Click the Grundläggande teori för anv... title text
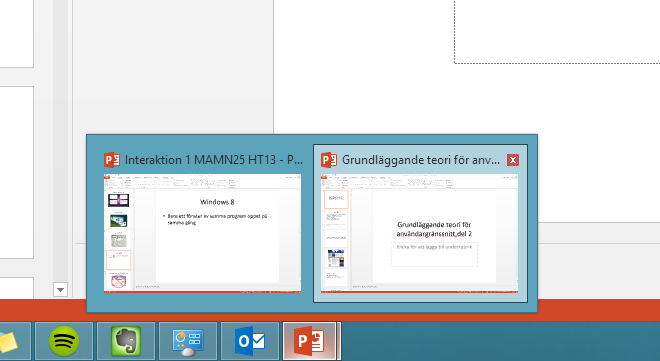 420,160
